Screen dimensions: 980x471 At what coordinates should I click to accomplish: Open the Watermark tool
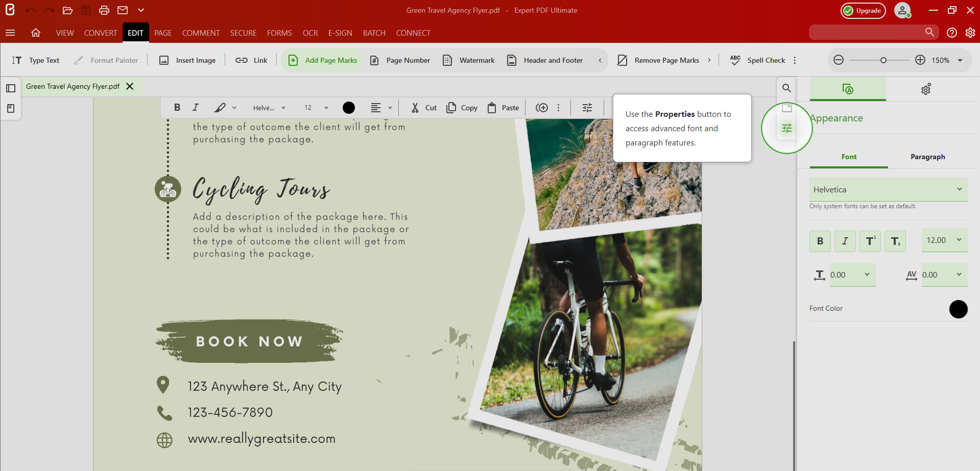pyautogui.click(x=468, y=60)
